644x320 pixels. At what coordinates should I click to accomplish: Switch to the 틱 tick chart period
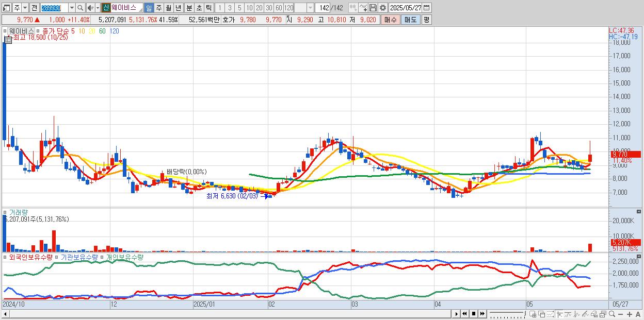pos(208,8)
